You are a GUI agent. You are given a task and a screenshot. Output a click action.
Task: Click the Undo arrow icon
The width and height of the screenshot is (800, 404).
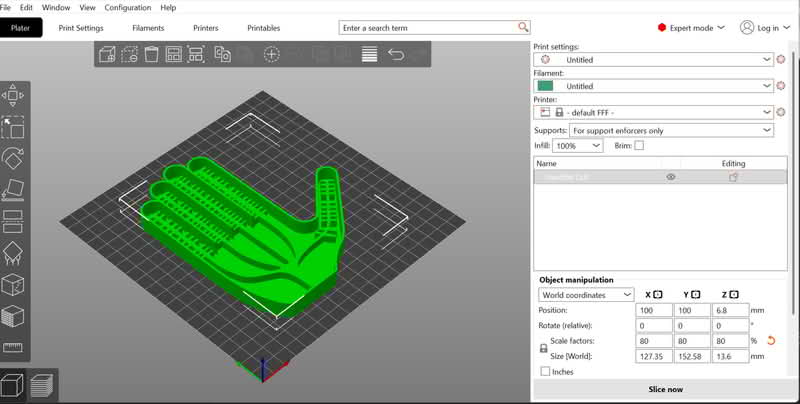(396, 54)
